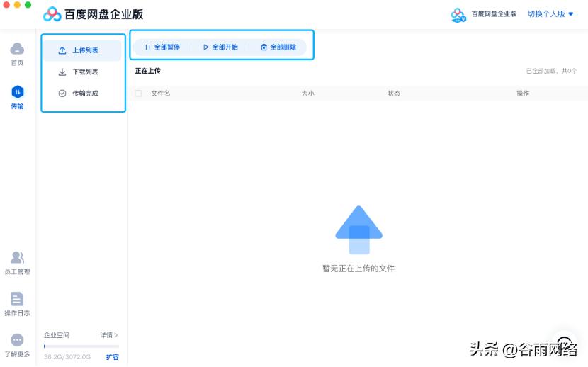The width and height of the screenshot is (588, 367).
Task: Click the 操作 actions column header
Action: click(523, 94)
